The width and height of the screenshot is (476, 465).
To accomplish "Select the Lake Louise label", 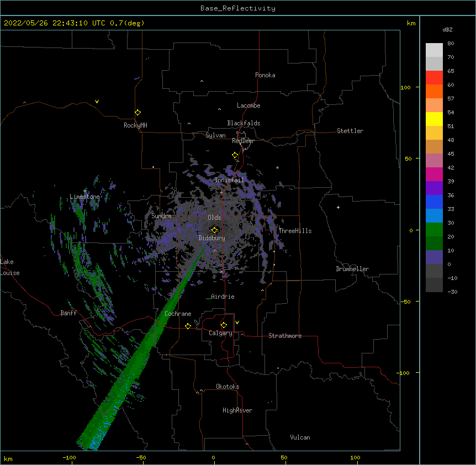I will [x=10, y=267].
